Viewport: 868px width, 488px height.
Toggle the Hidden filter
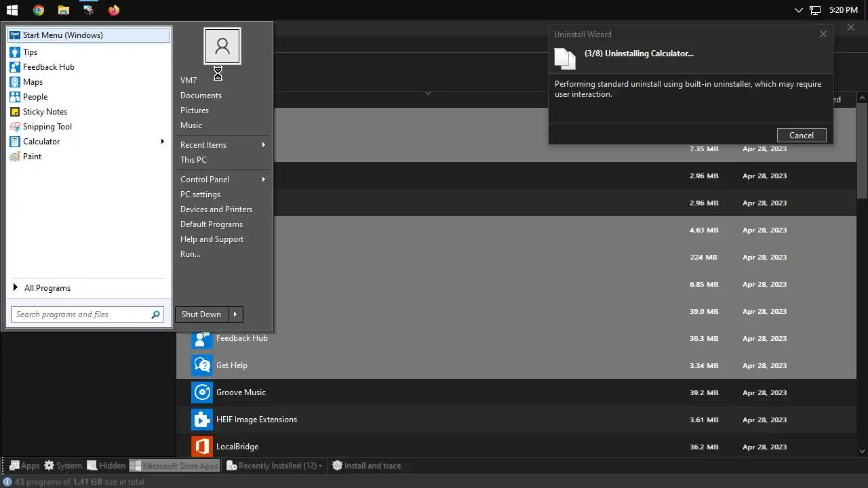106,466
